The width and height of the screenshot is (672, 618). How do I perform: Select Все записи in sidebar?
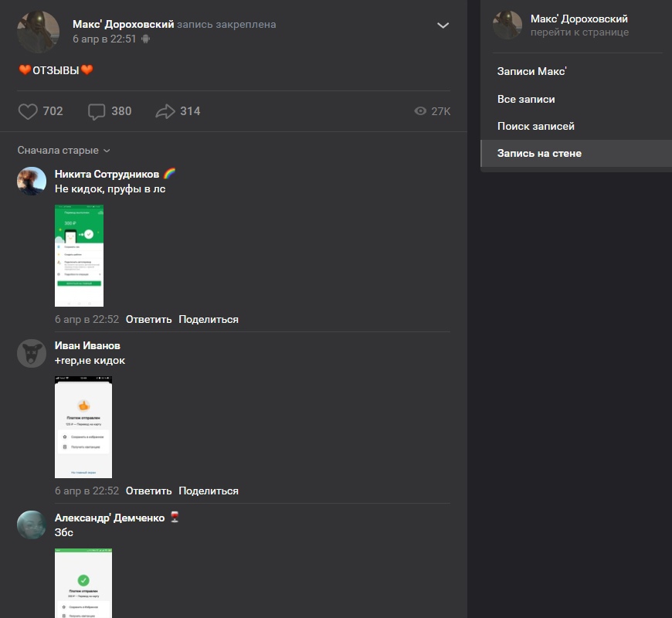(x=526, y=99)
